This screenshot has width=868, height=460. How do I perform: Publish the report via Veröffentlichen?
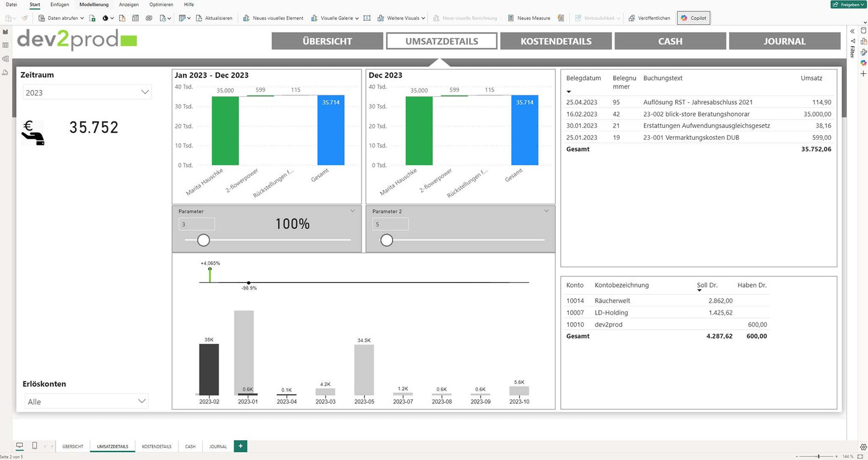point(649,18)
